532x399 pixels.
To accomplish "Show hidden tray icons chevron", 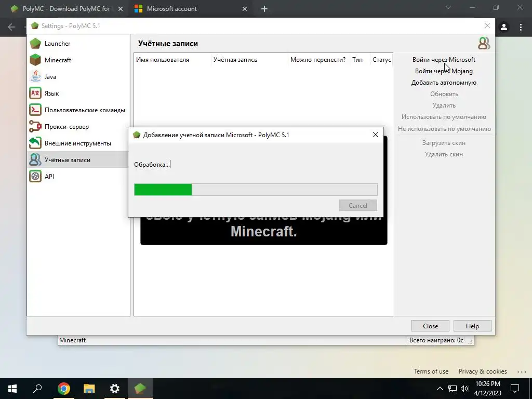I will pos(440,389).
